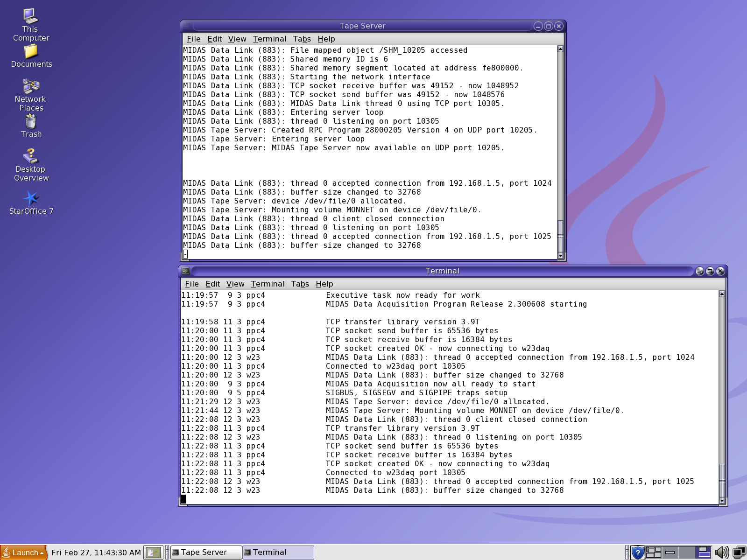Click the Tape Server scrollbar thumb
The height and width of the screenshot is (560, 747).
560,236
